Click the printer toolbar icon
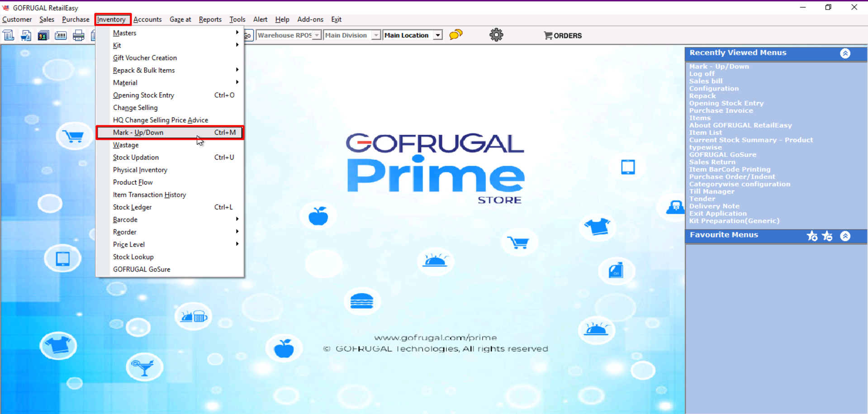This screenshot has height=414, width=868. [78, 35]
